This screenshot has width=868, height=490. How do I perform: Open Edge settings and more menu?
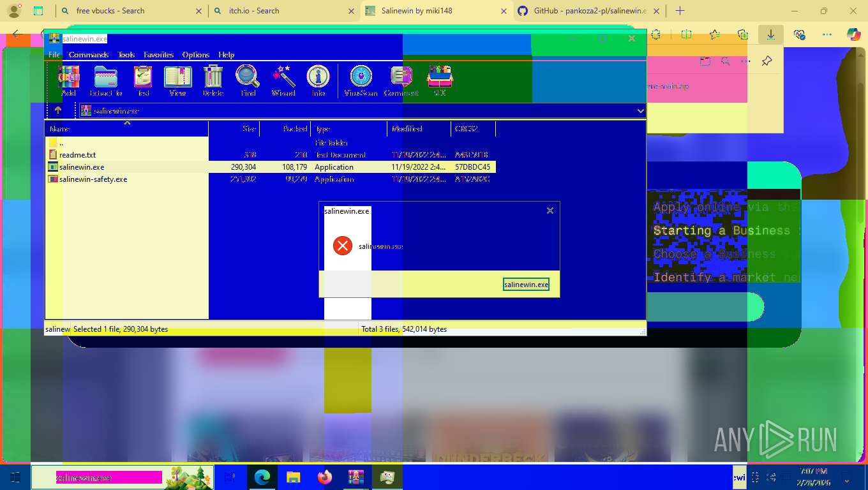827,34
